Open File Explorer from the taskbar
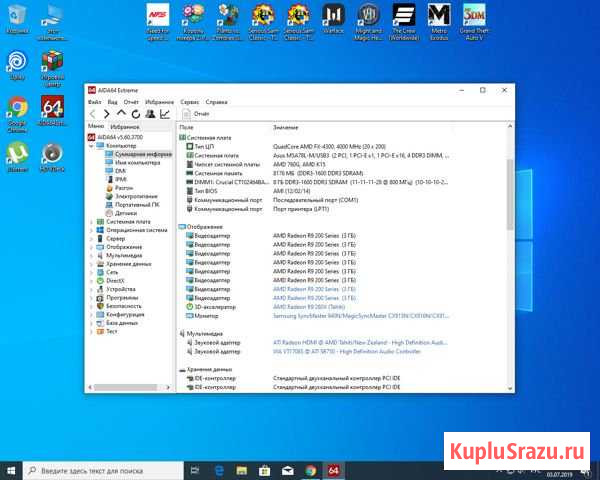Image resolution: width=600 pixels, height=480 pixels. [241, 470]
